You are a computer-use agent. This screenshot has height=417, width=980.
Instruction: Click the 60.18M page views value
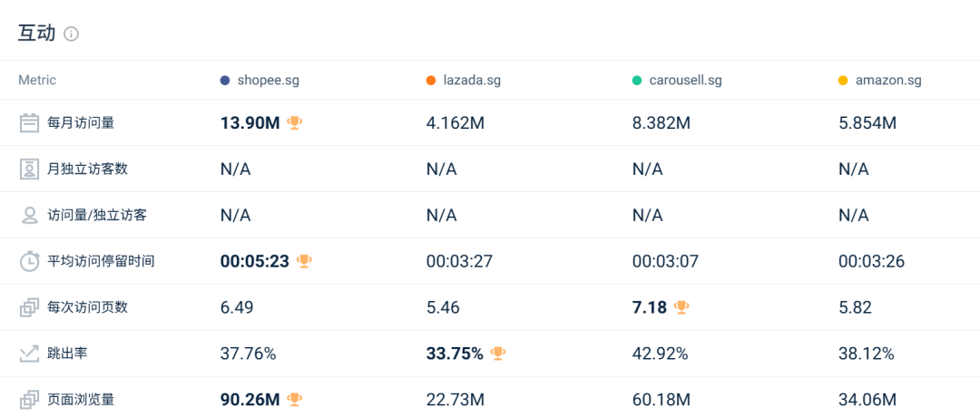pyautogui.click(x=661, y=399)
